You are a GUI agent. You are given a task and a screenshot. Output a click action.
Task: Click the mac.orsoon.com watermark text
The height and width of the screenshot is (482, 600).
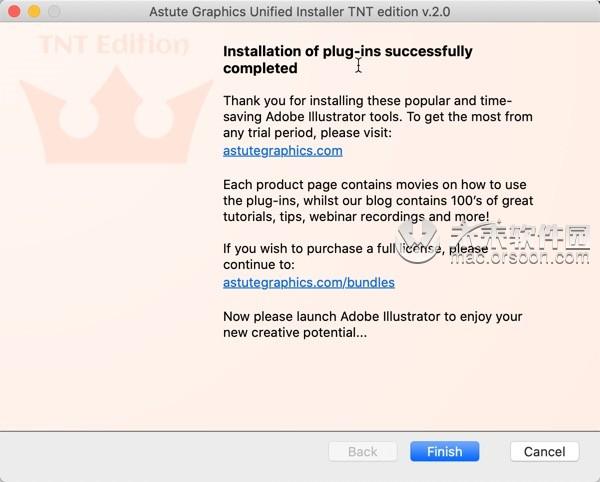pos(520,257)
